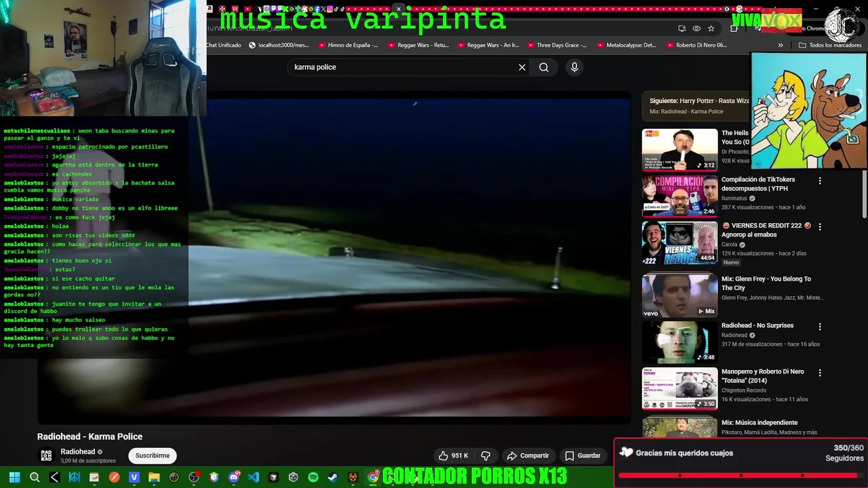Open Radiohead channel avatar
Viewport: 868px width, 488px height.
coord(46,455)
